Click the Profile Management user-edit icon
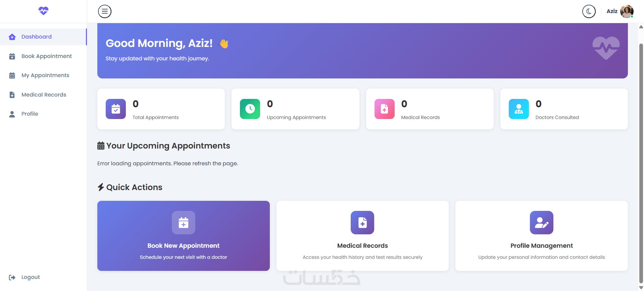 pos(541,223)
